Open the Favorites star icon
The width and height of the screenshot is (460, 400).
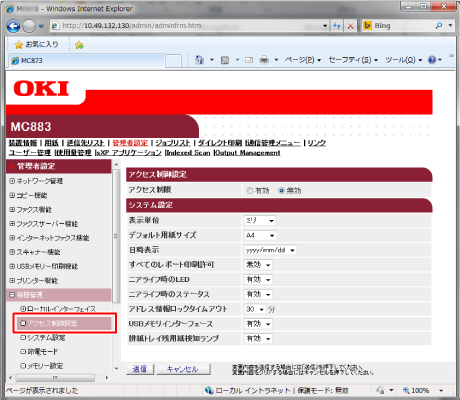pos(19,45)
